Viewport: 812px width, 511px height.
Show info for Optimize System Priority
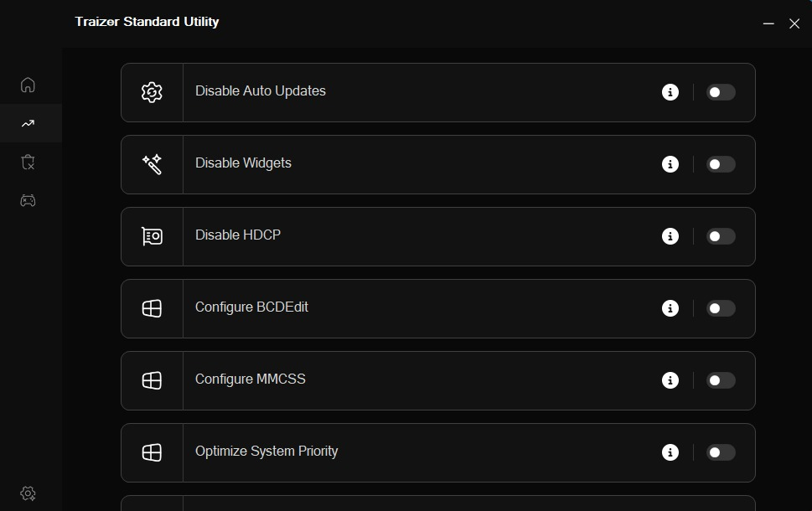pos(670,452)
